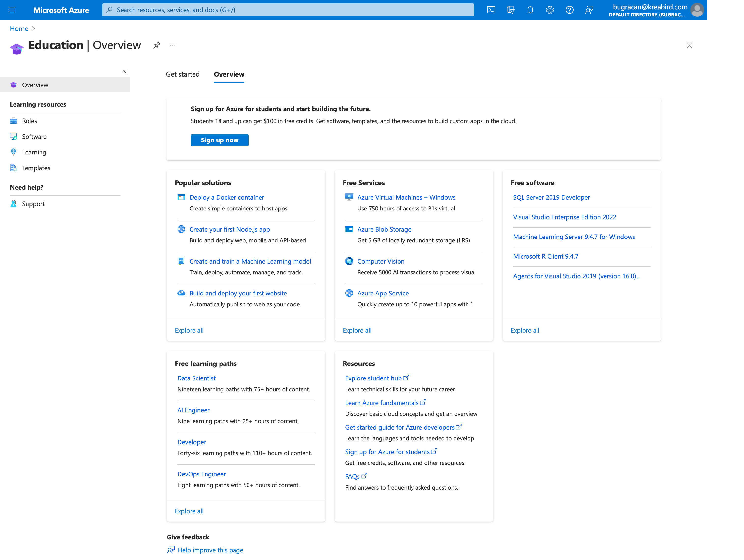The height and width of the screenshot is (560, 744).
Task: Select Overview in the sidebar
Action: click(x=65, y=85)
